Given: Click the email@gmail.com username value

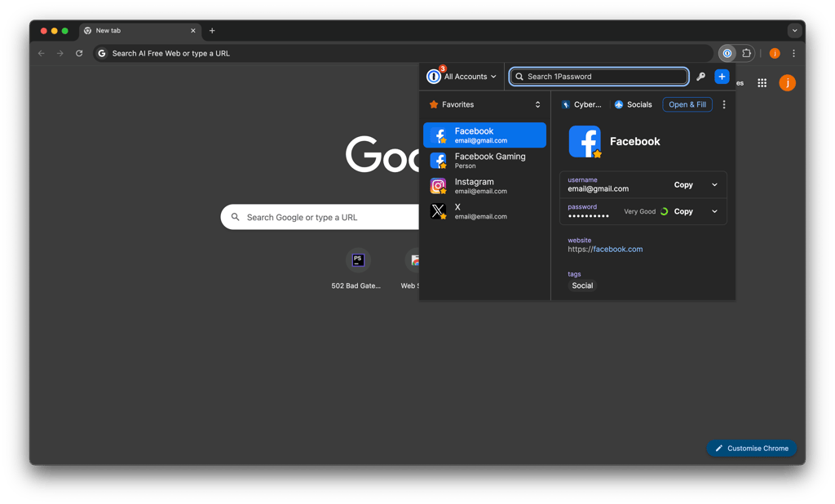Looking at the screenshot, I should coord(598,189).
